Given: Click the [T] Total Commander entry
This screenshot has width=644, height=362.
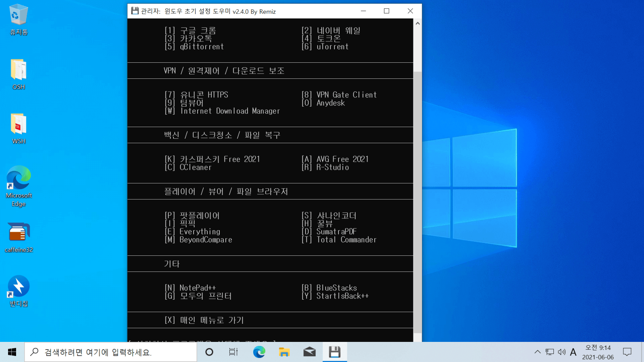Looking at the screenshot, I should tap(339, 240).
